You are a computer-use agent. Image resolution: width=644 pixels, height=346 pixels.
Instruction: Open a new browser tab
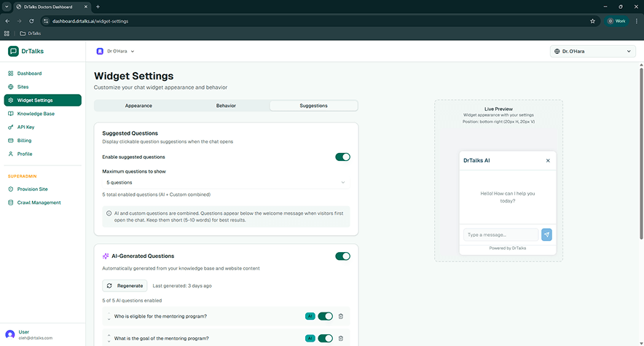98,7
